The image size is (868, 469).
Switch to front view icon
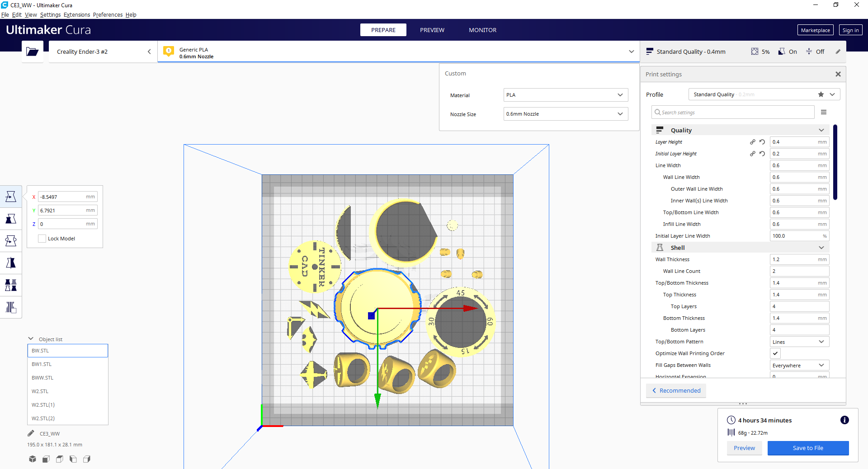pos(46,459)
